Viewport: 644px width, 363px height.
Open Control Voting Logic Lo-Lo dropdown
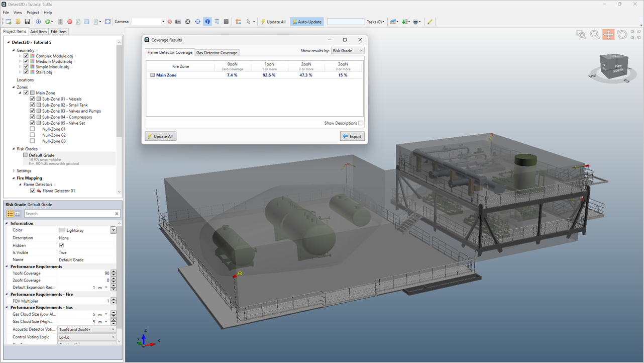87,337
